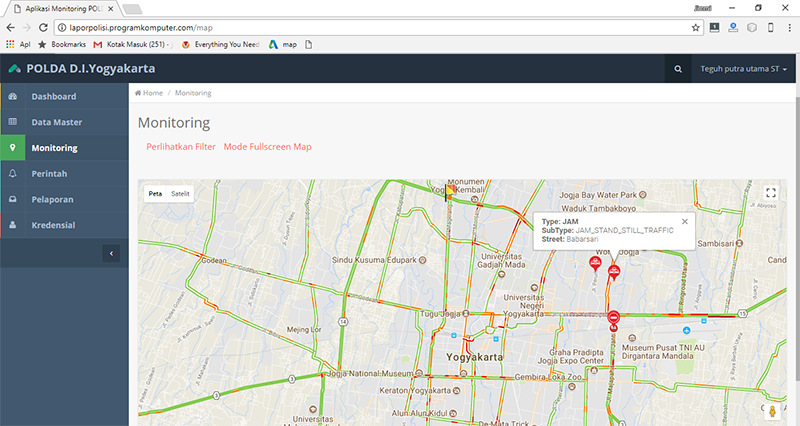Viewport: 800px width, 426px height.
Task: Click the Street View pegman icon
Action: tap(772, 411)
